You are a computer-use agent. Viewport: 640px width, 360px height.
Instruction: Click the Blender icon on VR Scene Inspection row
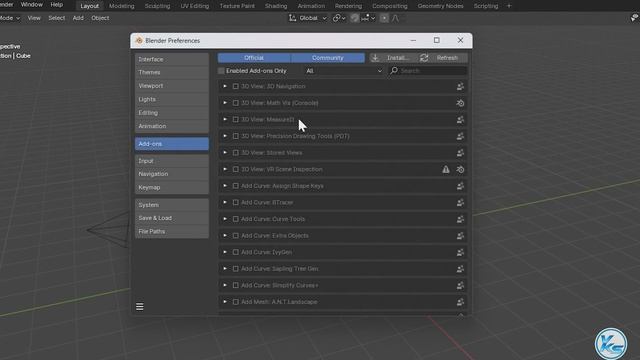[460, 169]
